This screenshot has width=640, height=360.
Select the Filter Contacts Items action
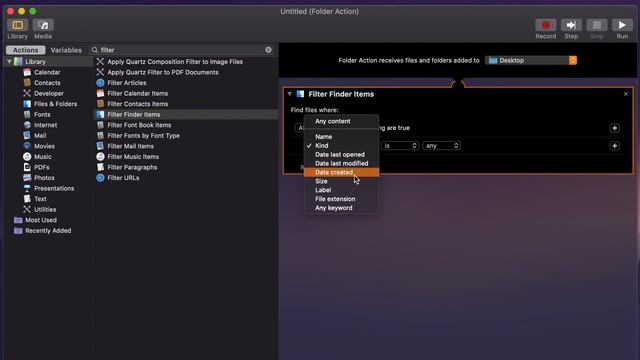pyautogui.click(x=137, y=104)
